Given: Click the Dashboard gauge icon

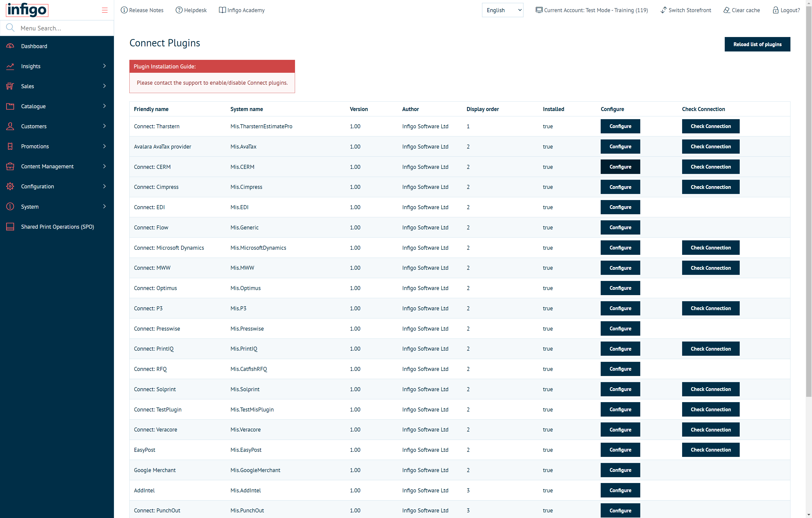Looking at the screenshot, I should [10, 46].
